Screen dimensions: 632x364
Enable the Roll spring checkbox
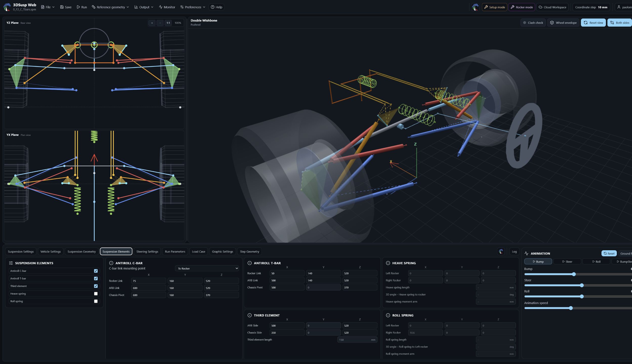96,301
